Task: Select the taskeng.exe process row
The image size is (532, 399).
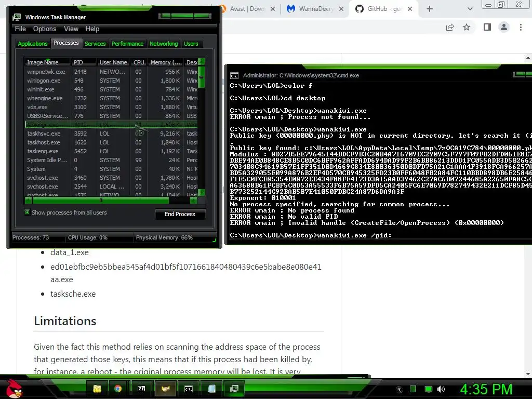Action: click(x=111, y=151)
